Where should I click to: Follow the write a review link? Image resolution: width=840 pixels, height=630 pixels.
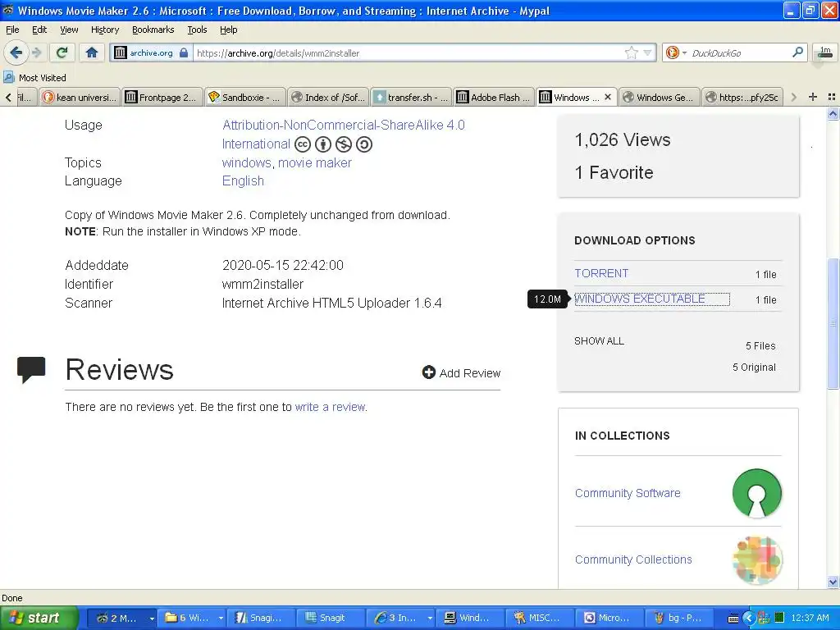point(330,407)
